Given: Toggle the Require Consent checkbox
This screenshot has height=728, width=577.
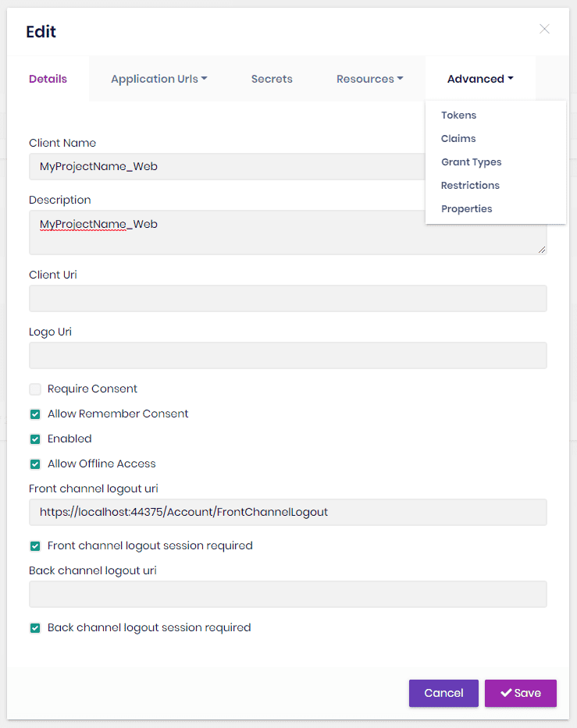Looking at the screenshot, I should tap(35, 389).
